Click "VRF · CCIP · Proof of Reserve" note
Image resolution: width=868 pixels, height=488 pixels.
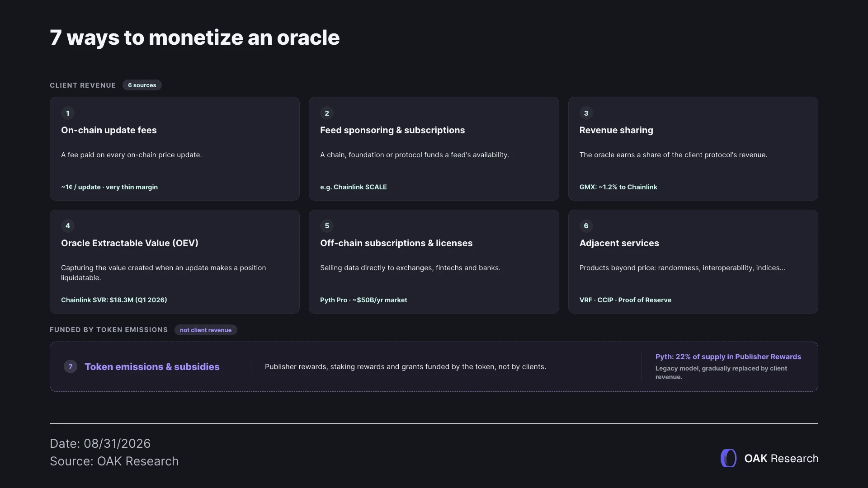coord(625,300)
